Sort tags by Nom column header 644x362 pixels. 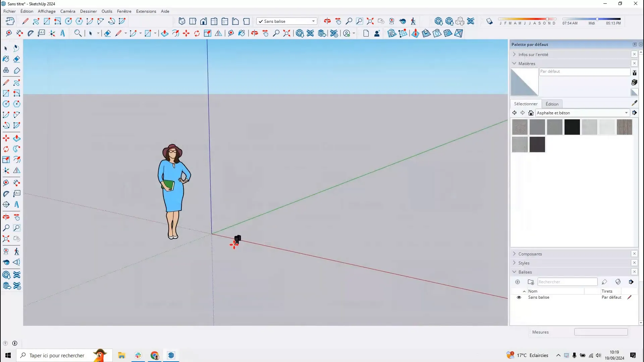tap(533, 291)
